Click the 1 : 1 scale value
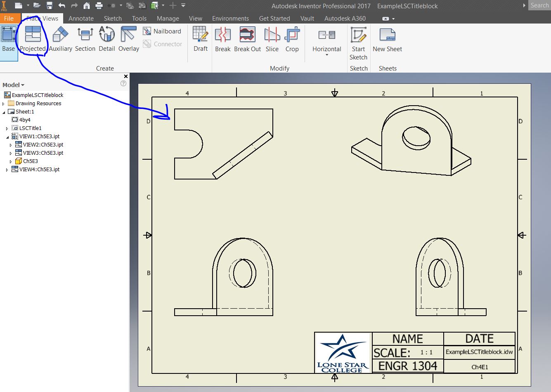Image resolution: width=551 pixels, height=392 pixels. [426, 352]
